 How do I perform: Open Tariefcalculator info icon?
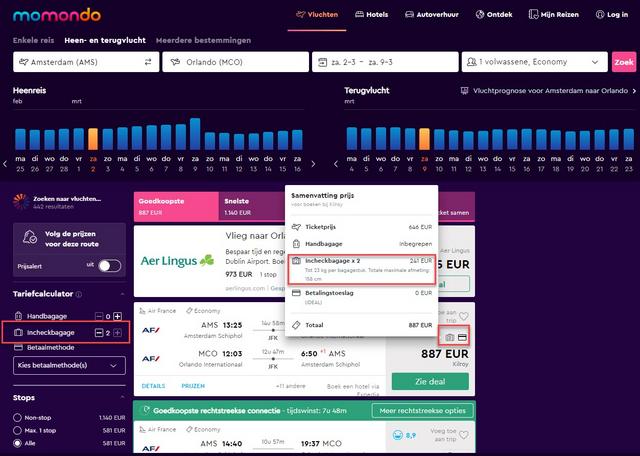[x=79, y=294]
